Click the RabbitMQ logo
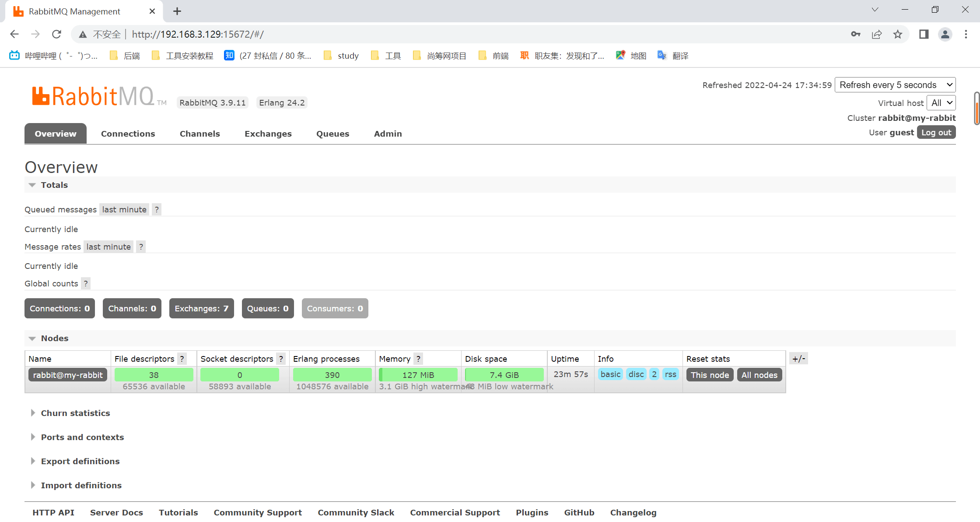The image size is (980, 522). click(99, 96)
